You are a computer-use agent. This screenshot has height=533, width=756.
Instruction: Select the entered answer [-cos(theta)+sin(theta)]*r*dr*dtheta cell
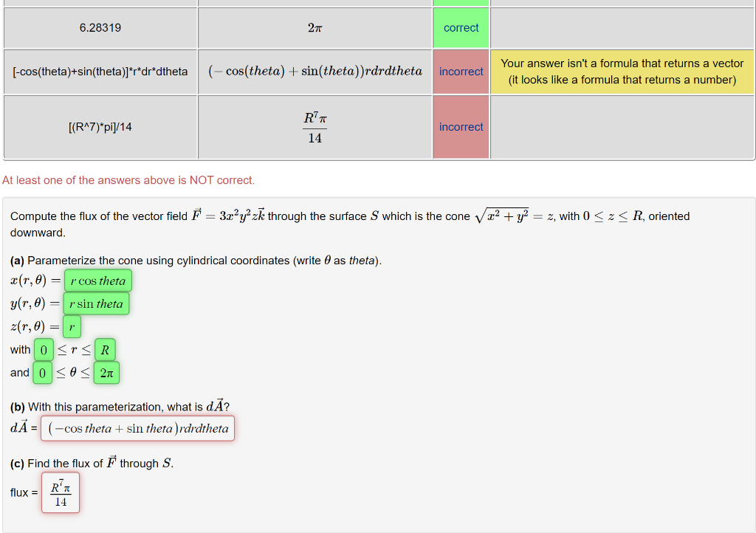coord(100,71)
